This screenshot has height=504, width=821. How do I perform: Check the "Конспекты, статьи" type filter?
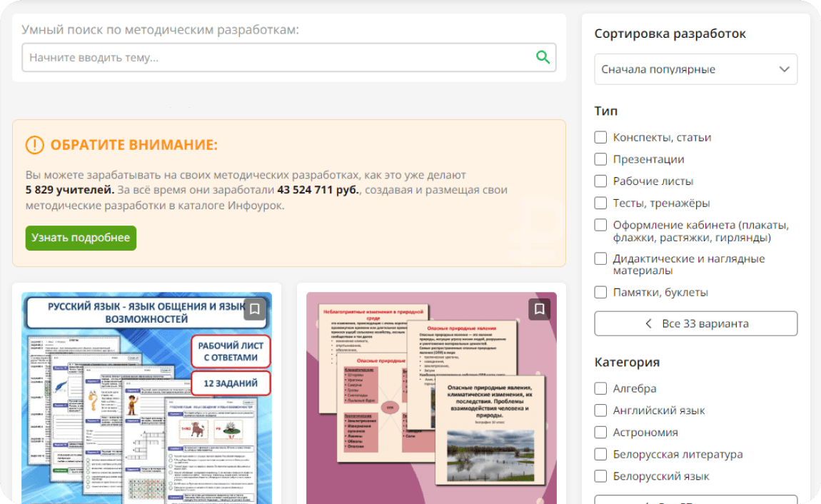coord(601,137)
